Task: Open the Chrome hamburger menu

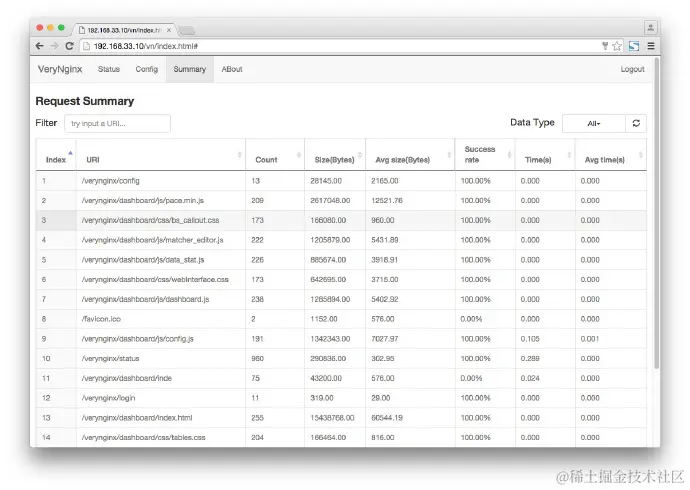Action: click(651, 46)
